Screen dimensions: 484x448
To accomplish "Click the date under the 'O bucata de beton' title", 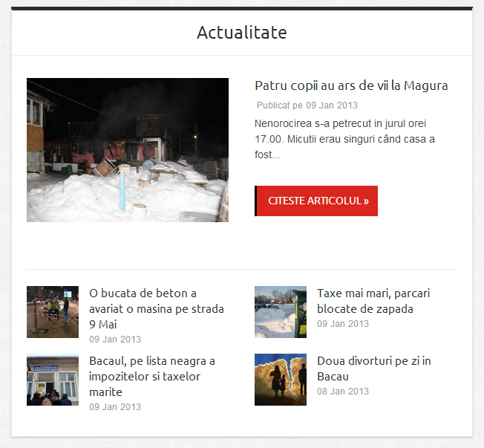I will [x=114, y=340].
